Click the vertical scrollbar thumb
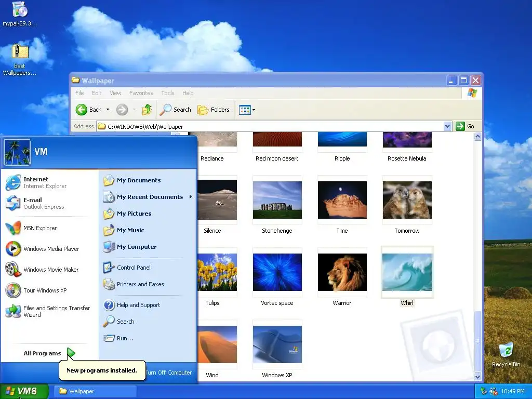This screenshot has height=399, width=532. point(478,341)
